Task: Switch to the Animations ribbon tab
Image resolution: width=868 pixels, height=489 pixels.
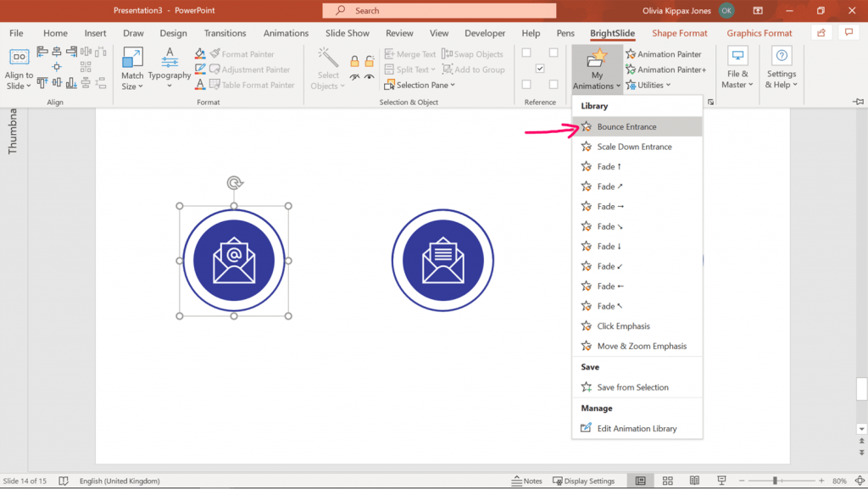Action: click(x=286, y=33)
